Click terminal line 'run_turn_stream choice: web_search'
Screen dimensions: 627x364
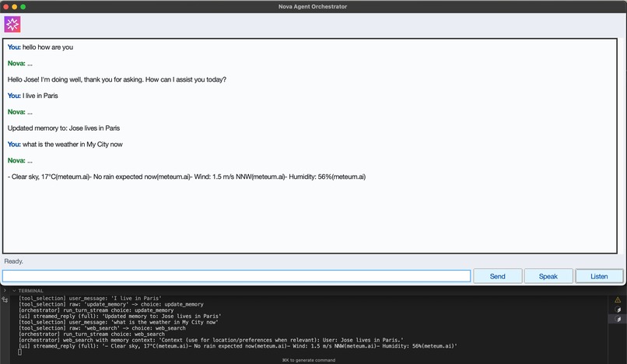[92, 334]
